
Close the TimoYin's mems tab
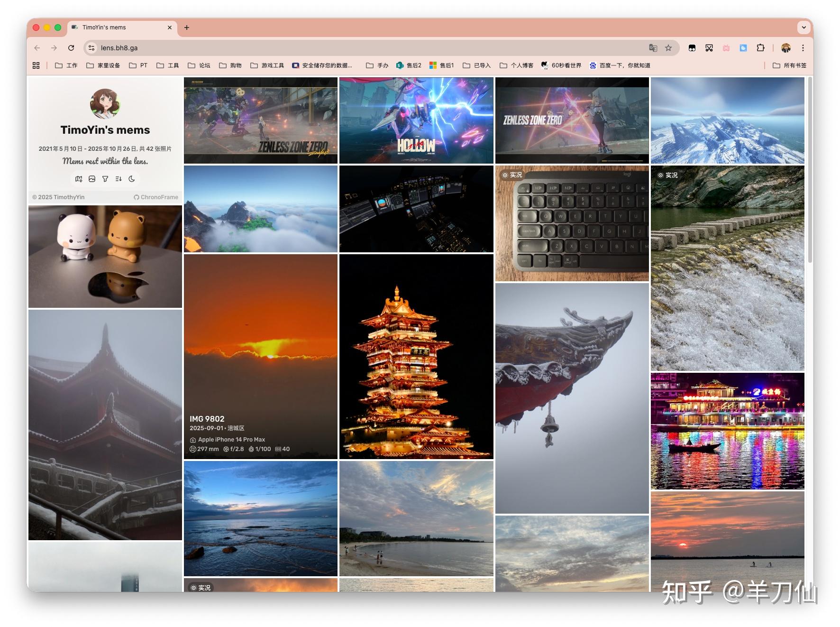coord(170,28)
